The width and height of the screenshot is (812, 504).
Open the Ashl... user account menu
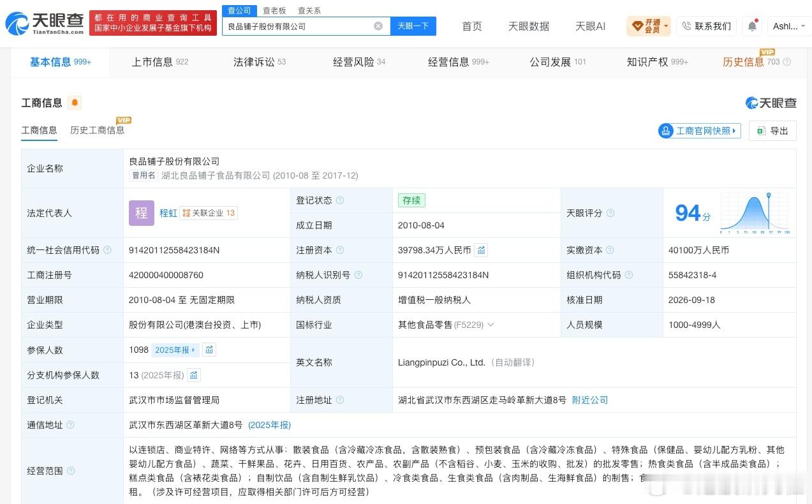pos(788,26)
